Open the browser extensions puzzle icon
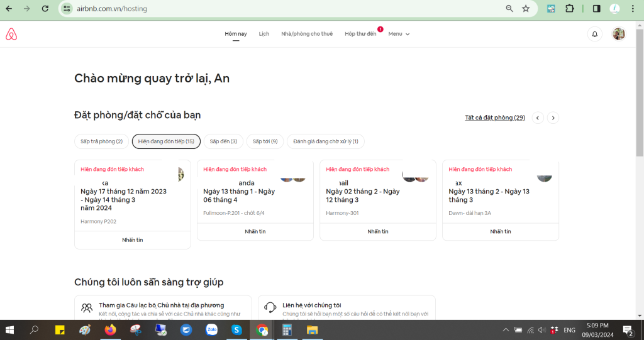Screen dimensions: 644x340 coord(570,9)
